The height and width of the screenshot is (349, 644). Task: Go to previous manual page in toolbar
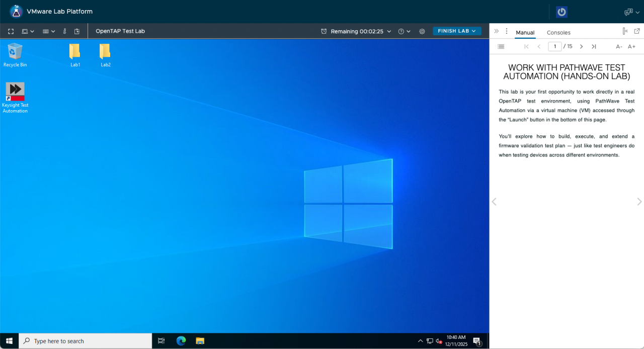click(x=539, y=46)
